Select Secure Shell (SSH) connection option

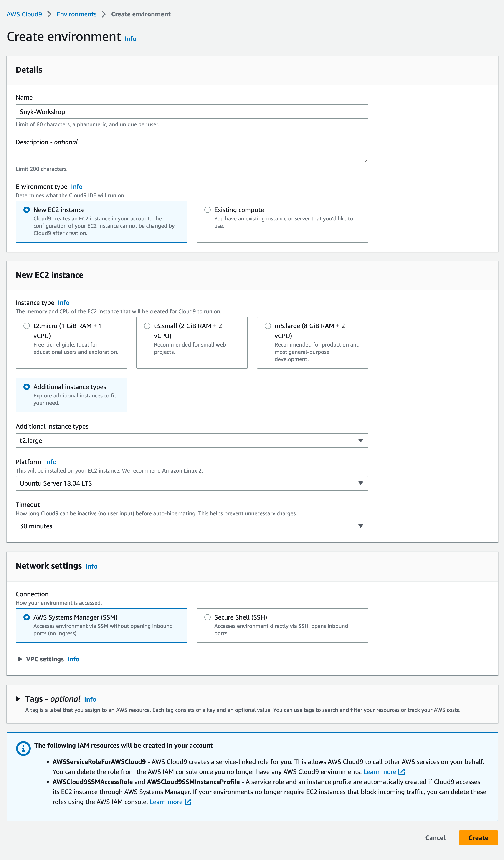(x=208, y=617)
